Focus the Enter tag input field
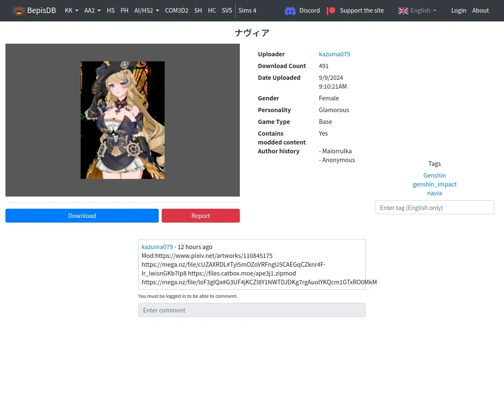 434,207
